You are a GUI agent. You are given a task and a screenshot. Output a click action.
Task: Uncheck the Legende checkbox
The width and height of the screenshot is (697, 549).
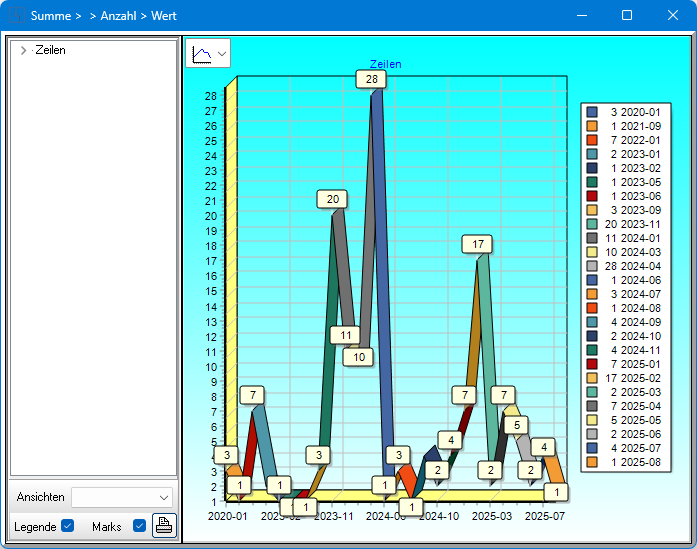(x=68, y=526)
